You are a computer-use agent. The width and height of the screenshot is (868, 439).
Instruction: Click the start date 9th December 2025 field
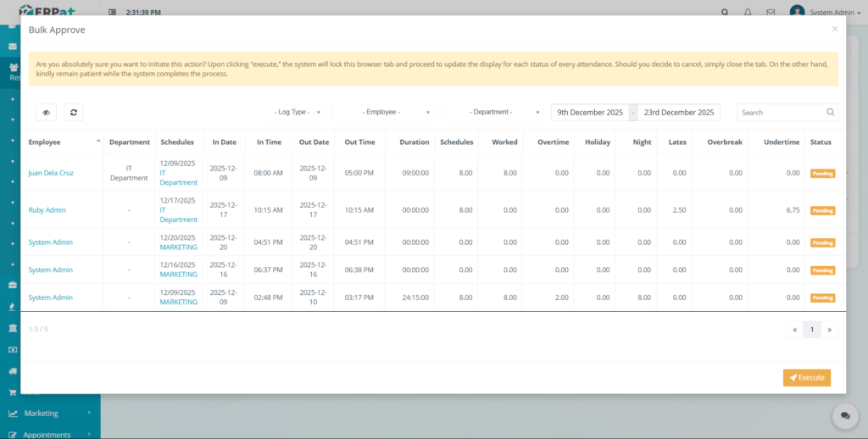click(x=590, y=112)
